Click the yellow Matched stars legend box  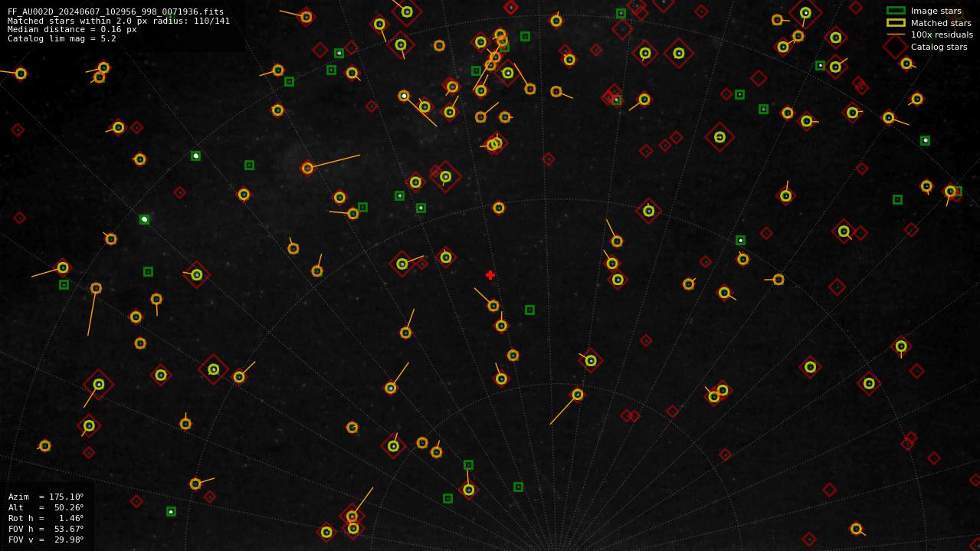pyautogui.click(x=896, y=23)
